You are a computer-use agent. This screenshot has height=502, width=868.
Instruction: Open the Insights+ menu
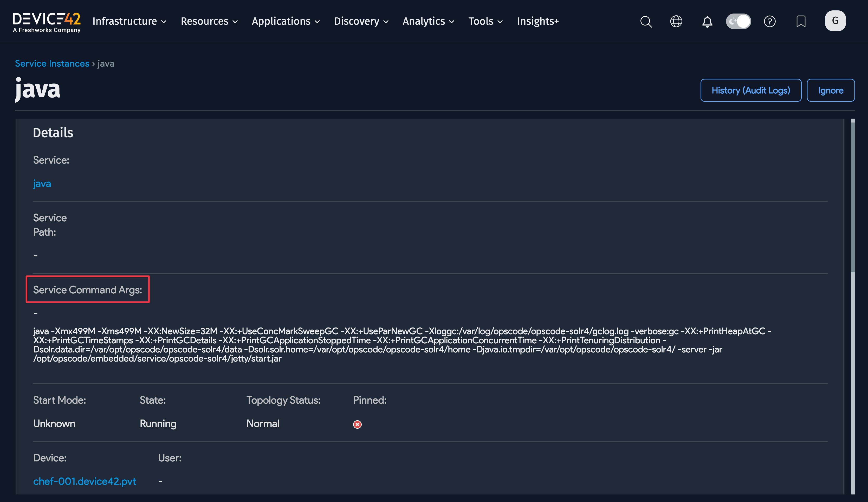538,21
